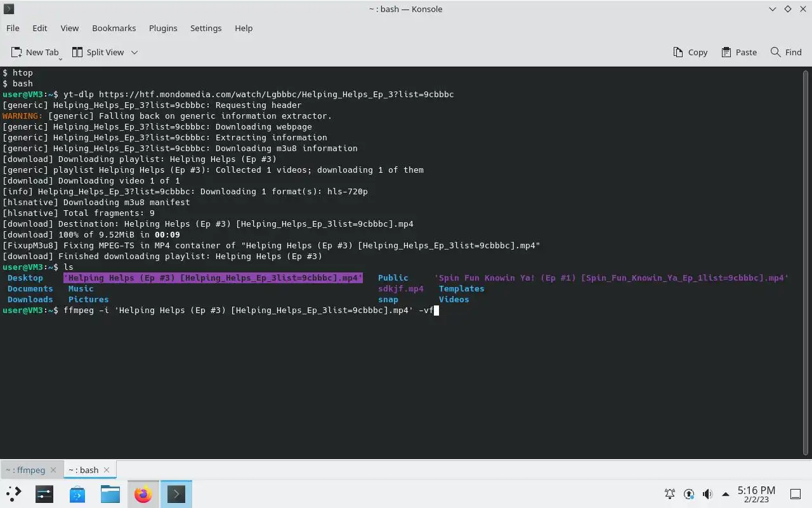
Task: Minimize the Konsole window
Action: click(x=772, y=9)
